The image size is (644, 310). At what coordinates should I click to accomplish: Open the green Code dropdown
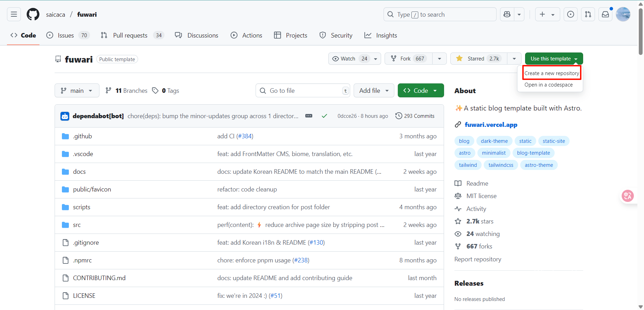coord(420,91)
